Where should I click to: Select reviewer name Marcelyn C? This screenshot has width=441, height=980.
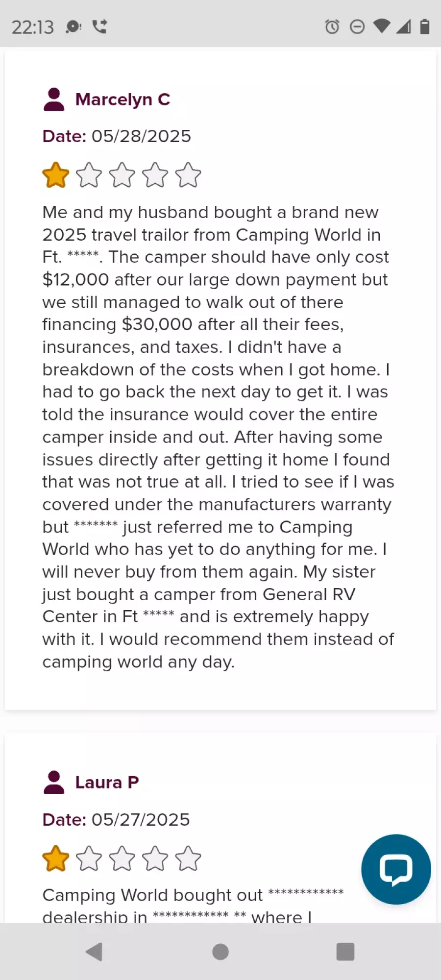point(122,99)
